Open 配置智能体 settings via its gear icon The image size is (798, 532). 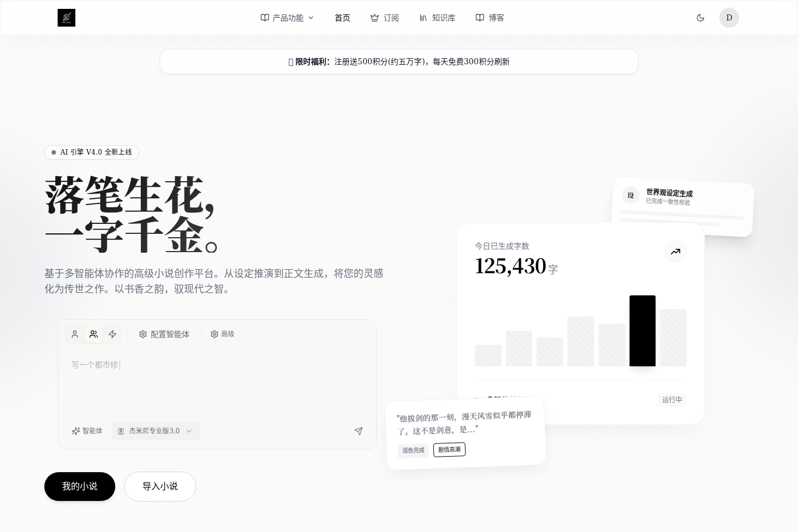(143, 334)
